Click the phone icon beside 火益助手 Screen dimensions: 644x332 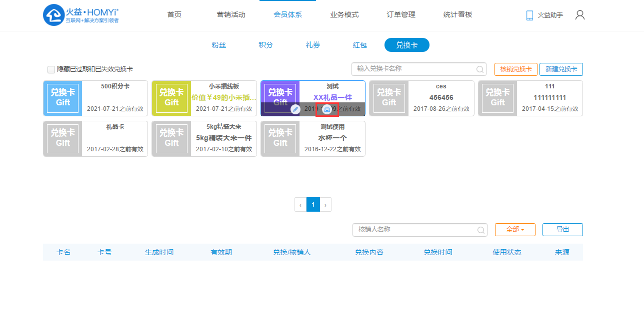pyautogui.click(x=529, y=15)
